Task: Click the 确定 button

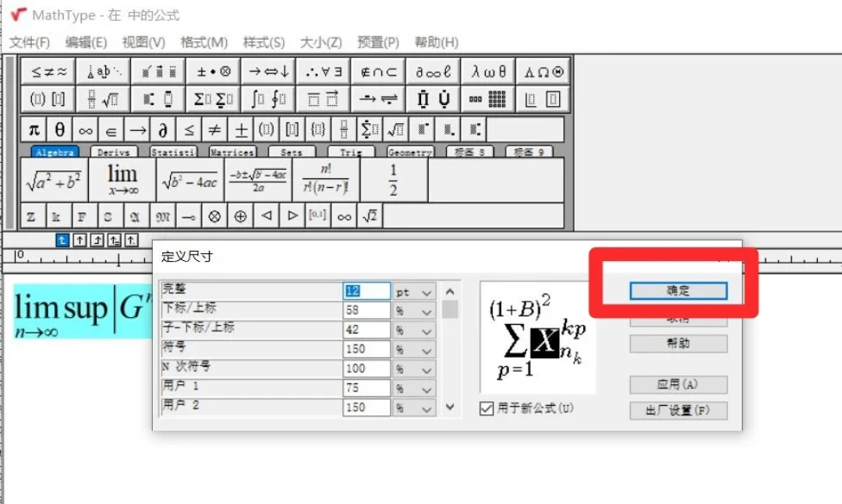Action: pos(678,291)
